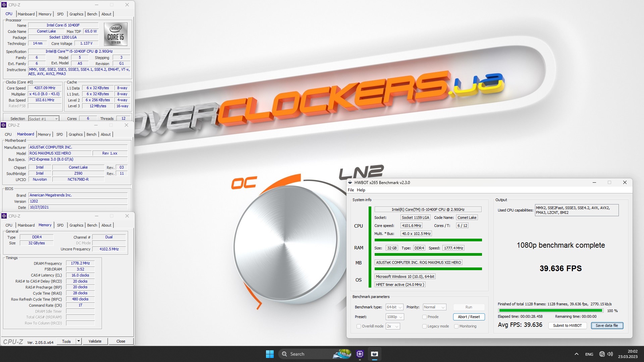Click the Used CPU capabilities text box

(x=577, y=210)
